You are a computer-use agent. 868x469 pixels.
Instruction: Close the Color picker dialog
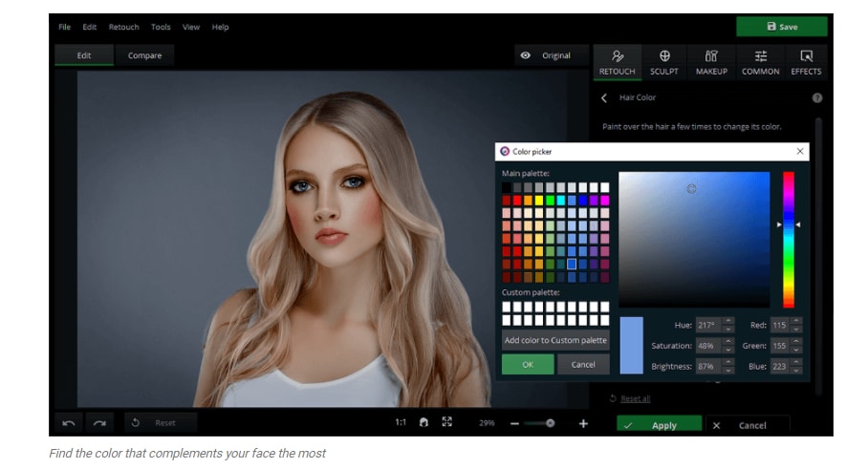coord(800,151)
